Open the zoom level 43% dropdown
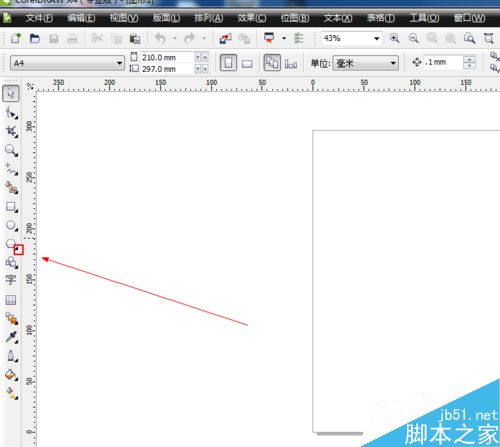This screenshot has width=500, height=447. (x=377, y=39)
